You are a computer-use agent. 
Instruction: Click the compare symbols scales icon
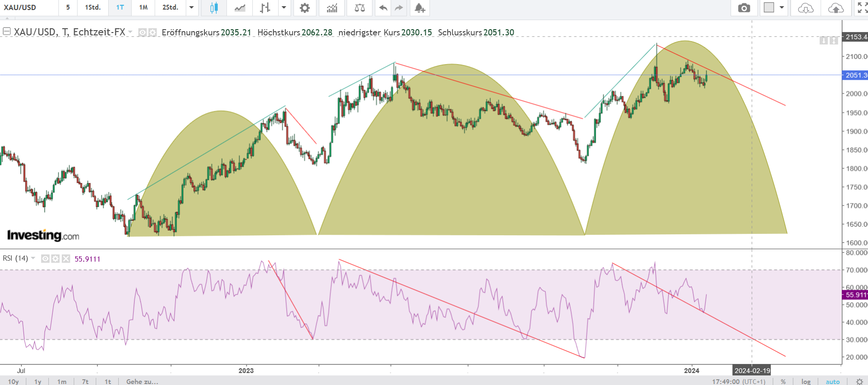tap(360, 8)
